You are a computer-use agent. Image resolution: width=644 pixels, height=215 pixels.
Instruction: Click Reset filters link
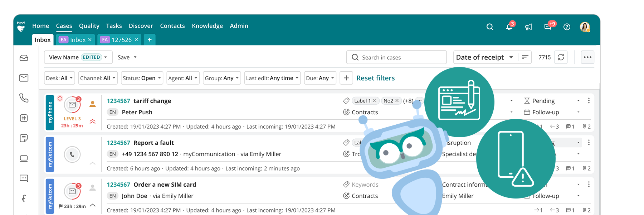pyautogui.click(x=376, y=78)
